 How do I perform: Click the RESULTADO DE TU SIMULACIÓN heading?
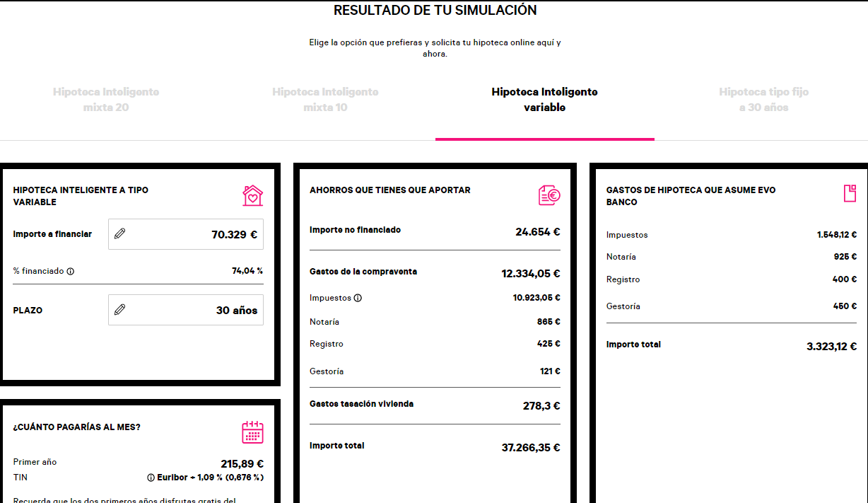point(435,11)
